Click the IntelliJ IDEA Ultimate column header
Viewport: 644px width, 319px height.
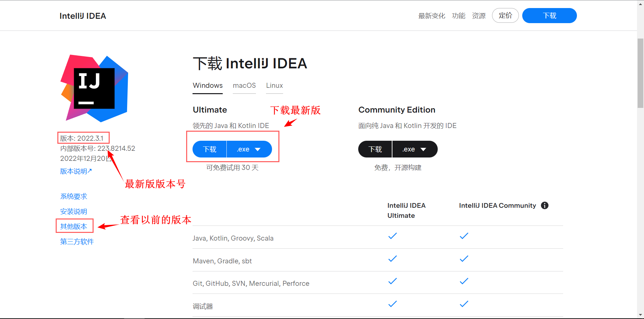[407, 210]
